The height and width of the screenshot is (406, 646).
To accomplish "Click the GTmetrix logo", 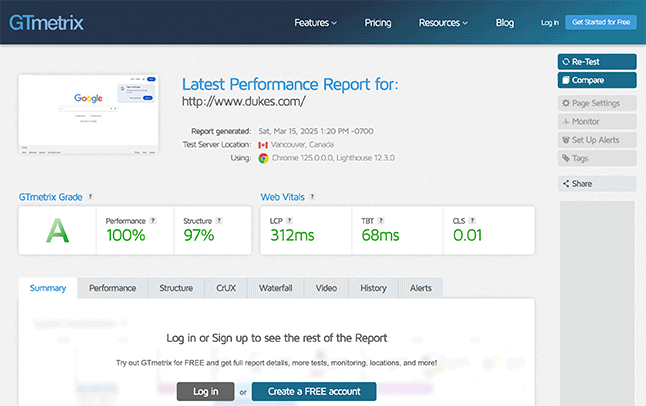I will [x=46, y=23].
